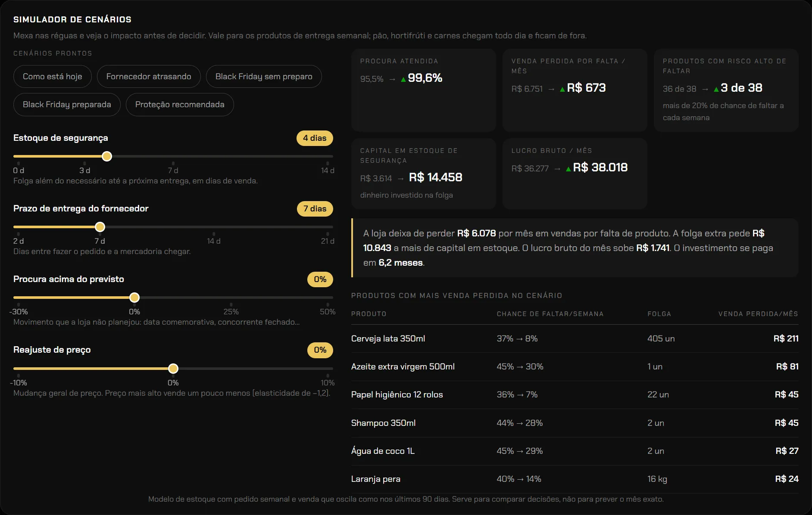Select the 'Azeite extra virgem 500ml' row
Screen dimensions: 812x515
point(575,367)
